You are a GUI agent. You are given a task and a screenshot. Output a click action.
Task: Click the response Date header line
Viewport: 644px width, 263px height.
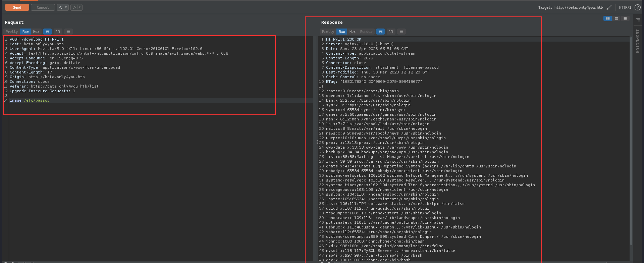(367, 49)
